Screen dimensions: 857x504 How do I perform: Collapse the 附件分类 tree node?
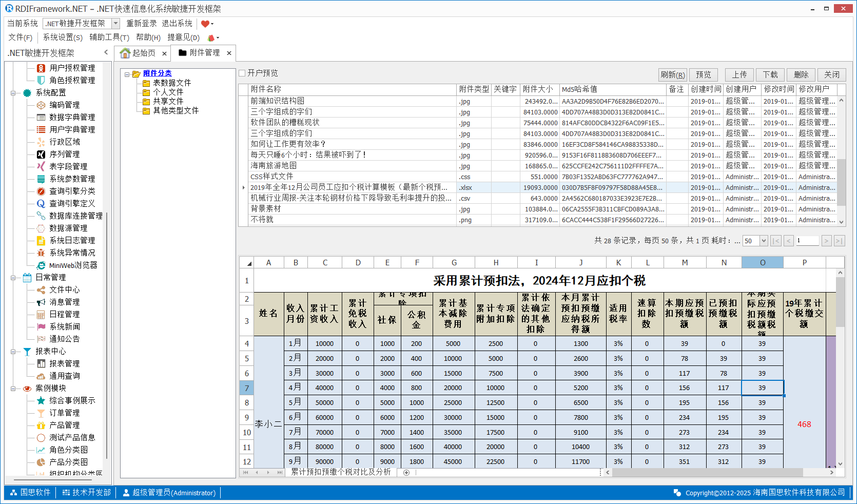127,74
